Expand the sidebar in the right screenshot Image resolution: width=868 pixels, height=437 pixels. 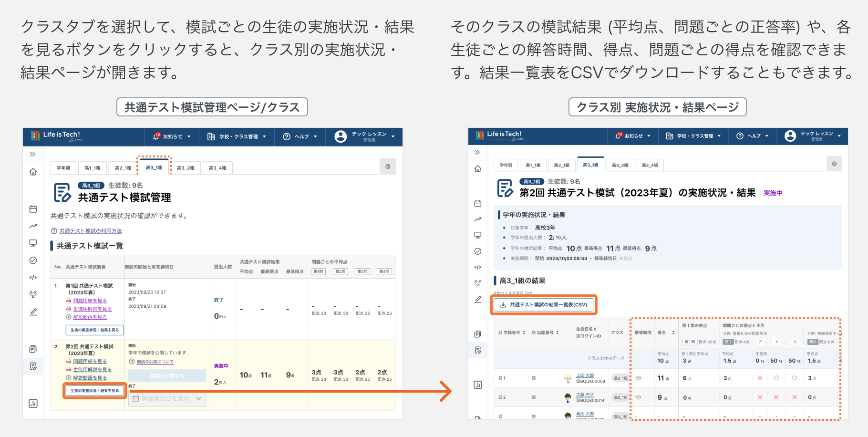pyautogui.click(x=477, y=152)
